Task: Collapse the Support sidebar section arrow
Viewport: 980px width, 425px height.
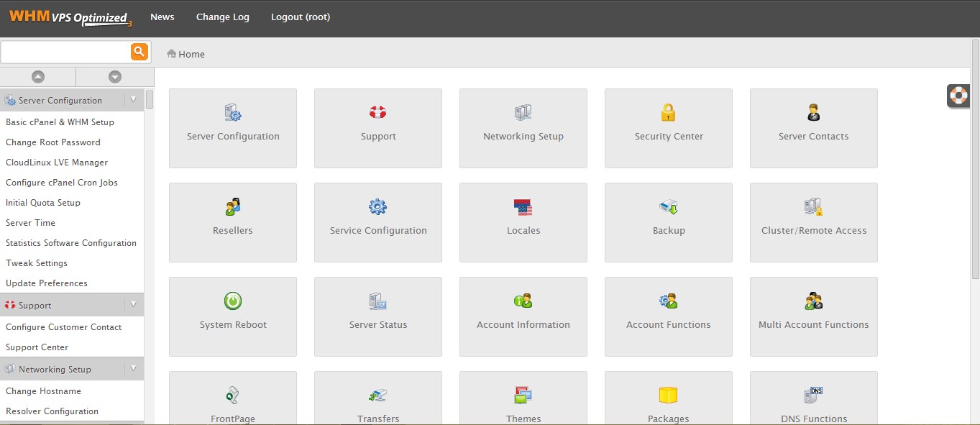Action: tap(134, 305)
